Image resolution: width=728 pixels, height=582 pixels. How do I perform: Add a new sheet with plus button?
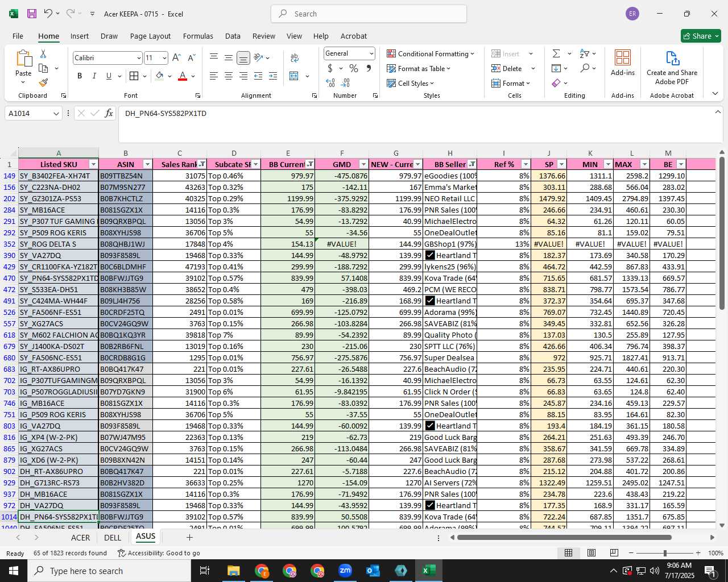pyautogui.click(x=189, y=537)
